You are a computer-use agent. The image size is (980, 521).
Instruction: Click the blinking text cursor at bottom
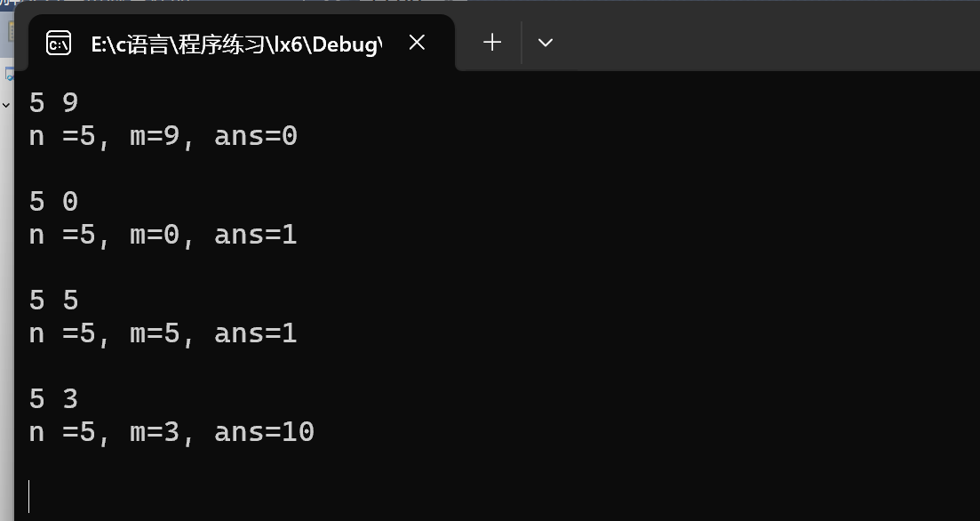click(x=29, y=496)
